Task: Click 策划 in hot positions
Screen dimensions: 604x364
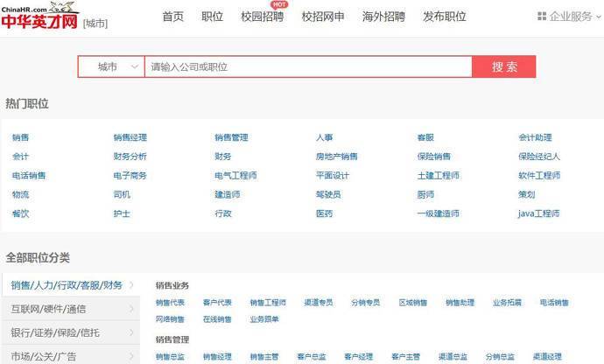Action: pos(527,194)
